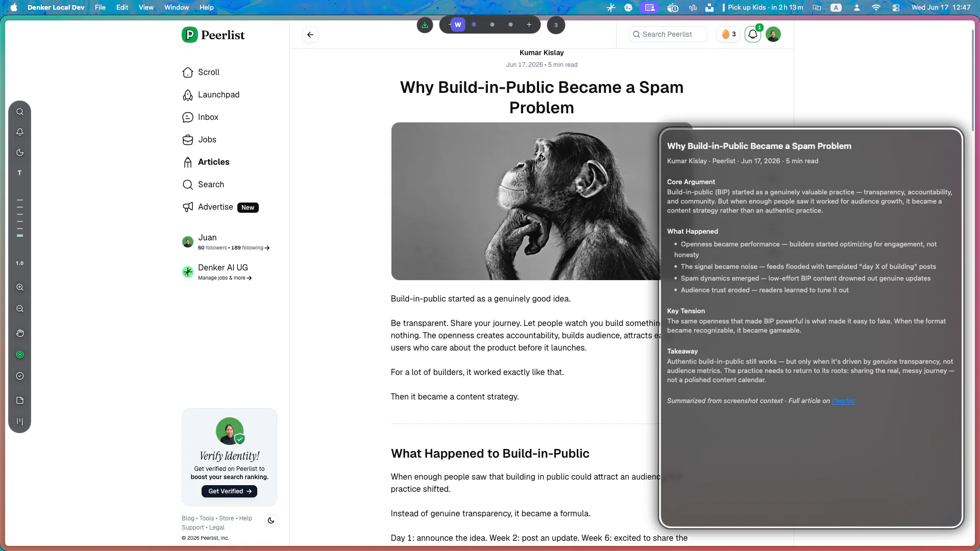Open the Window menu in the menu bar
Image resolution: width=980 pixels, height=551 pixels.
(x=177, y=7)
